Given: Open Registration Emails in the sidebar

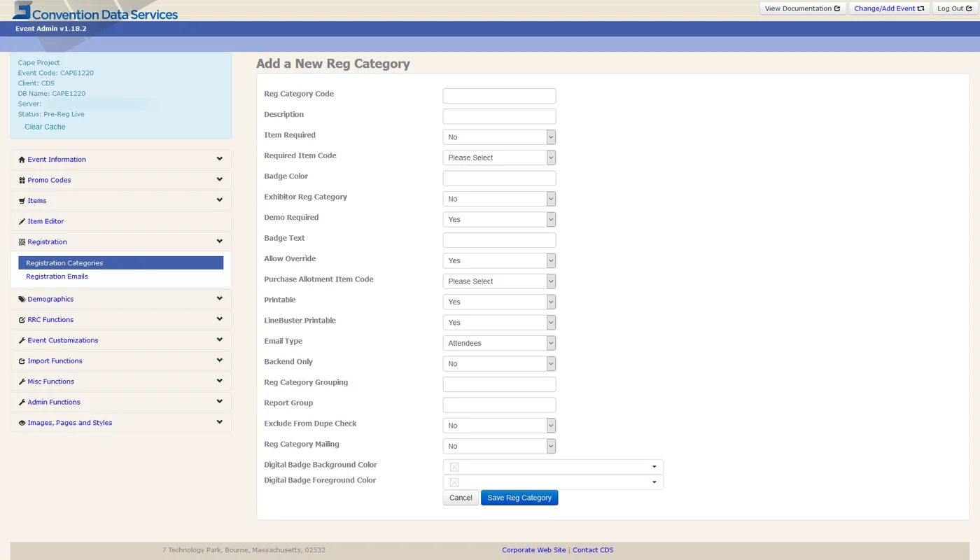Looking at the screenshot, I should (57, 276).
